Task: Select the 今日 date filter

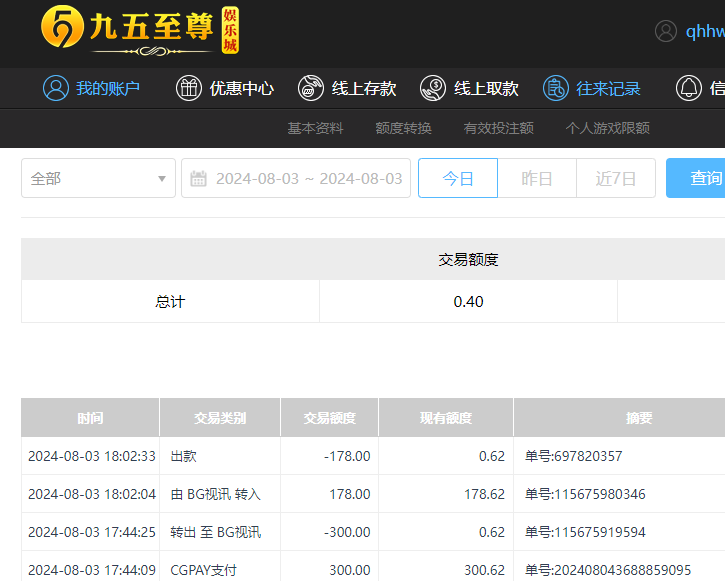Action: (x=457, y=178)
